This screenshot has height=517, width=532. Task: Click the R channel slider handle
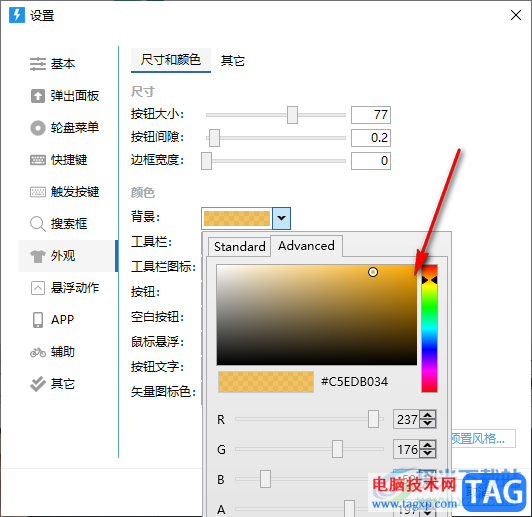coord(373,419)
